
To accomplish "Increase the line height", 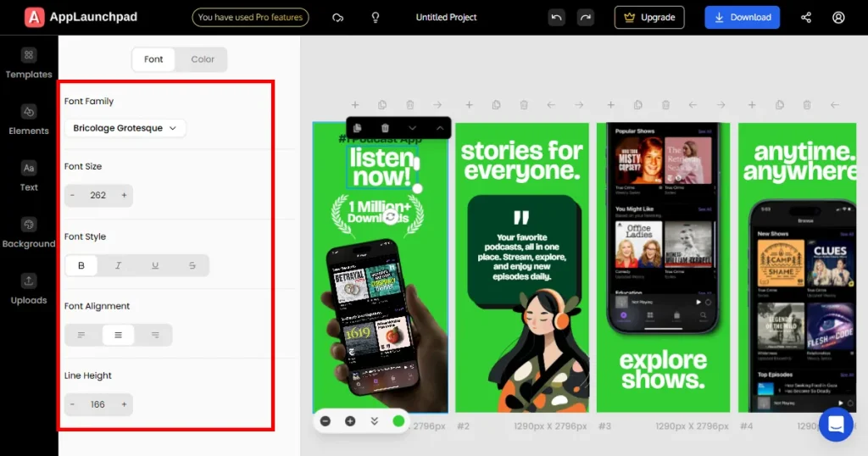I will click(x=124, y=404).
